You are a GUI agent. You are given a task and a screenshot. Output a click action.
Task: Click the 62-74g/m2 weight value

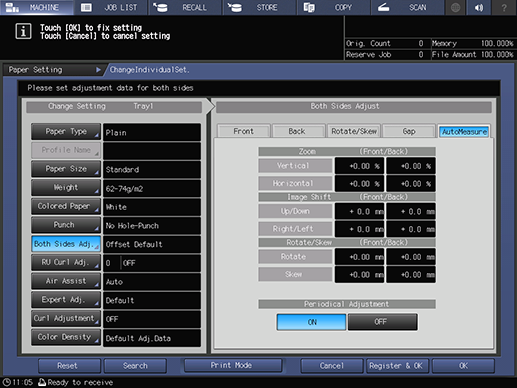click(152, 188)
